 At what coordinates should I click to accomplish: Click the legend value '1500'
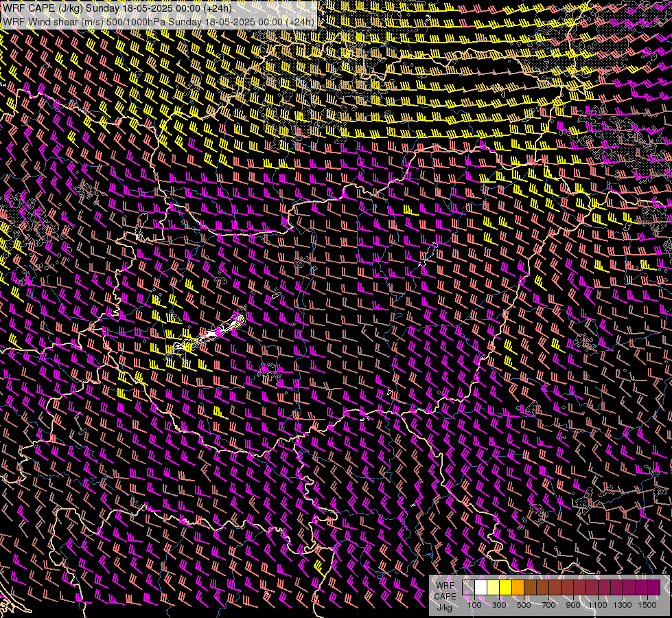[x=647, y=605]
